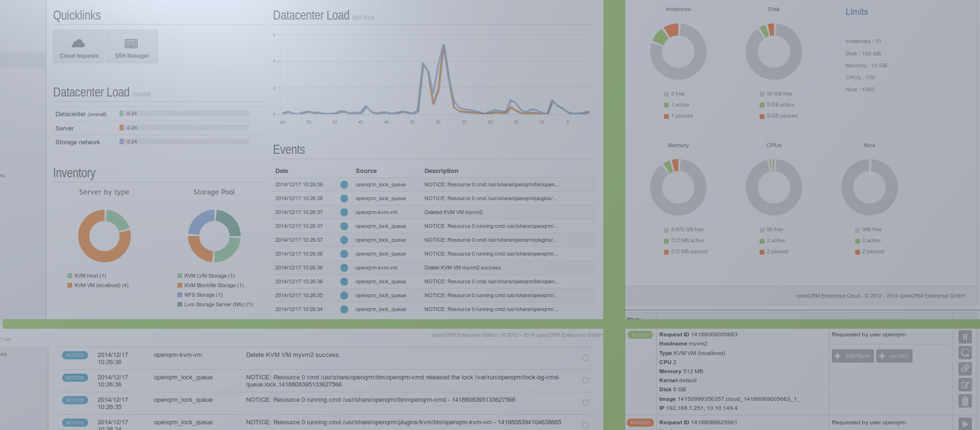
Task: Click the restart icon for request myvm2
Action: click(965, 353)
